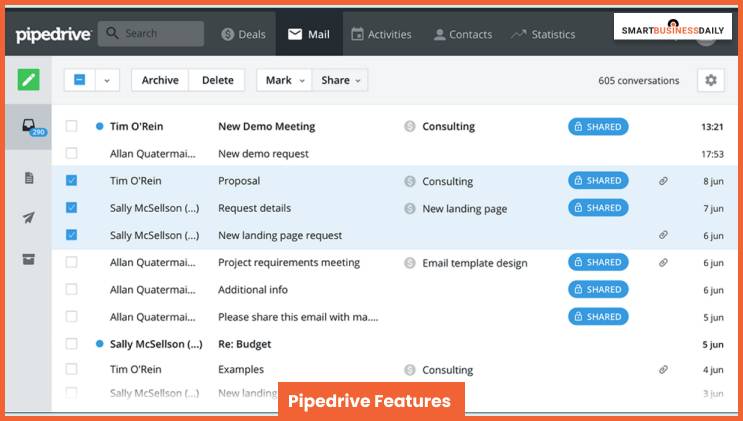Viewport: 743px width, 421px height.
Task: Check the Project requirements meeting row checkbox
Action: [x=71, y=262]
